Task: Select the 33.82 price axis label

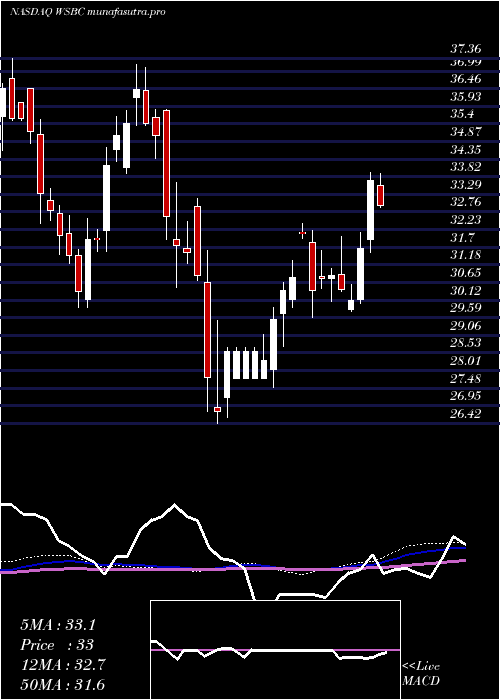Action: pyautogui.click(x=466, y=167)
